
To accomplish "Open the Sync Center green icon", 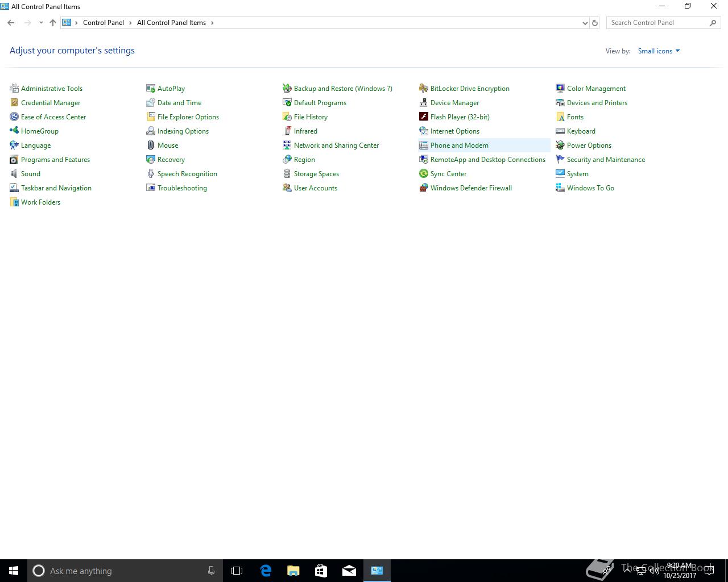I will (424, 173).
